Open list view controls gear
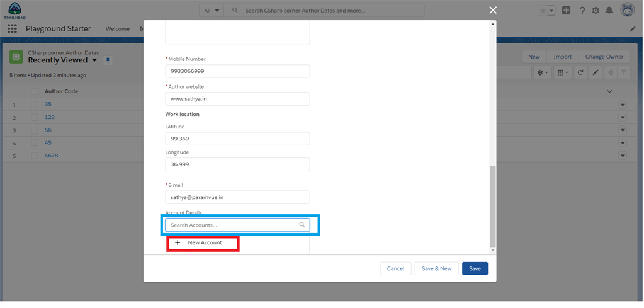This screenshot has width=644, height=308. click(543, 72)
